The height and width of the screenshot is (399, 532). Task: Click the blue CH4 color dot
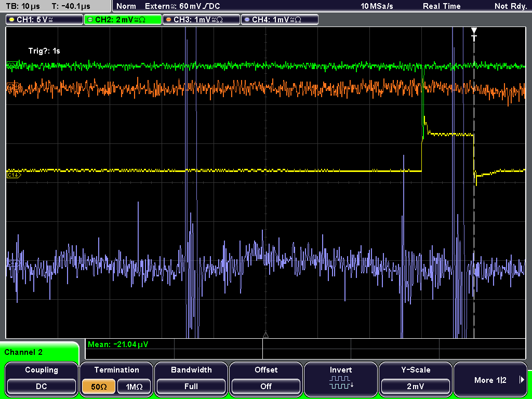(x=247, y=20)
